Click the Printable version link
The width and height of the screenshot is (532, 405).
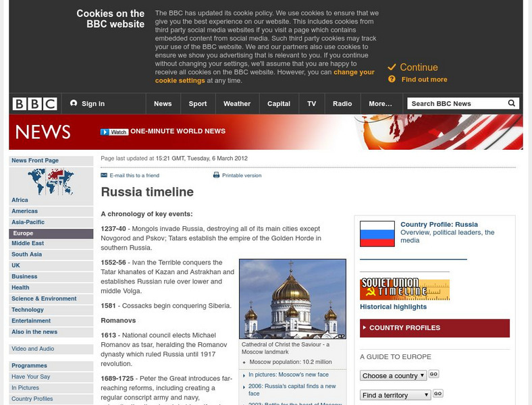(242, 175)
